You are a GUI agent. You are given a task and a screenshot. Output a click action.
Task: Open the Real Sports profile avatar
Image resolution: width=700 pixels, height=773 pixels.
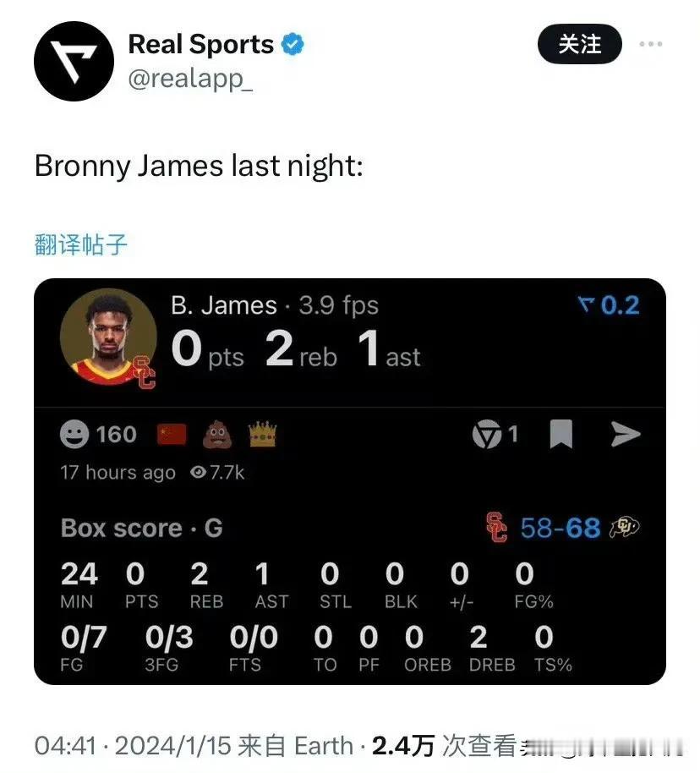(x=74, y=61)
